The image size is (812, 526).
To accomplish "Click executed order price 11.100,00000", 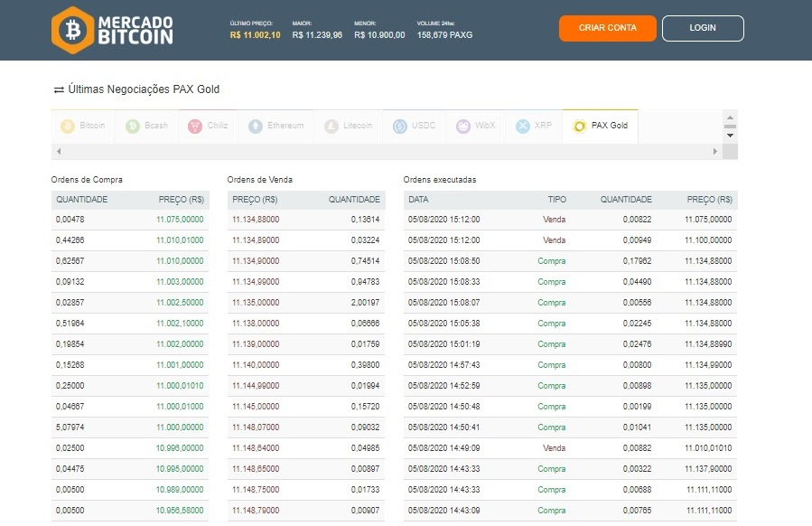I will (708, 240).
